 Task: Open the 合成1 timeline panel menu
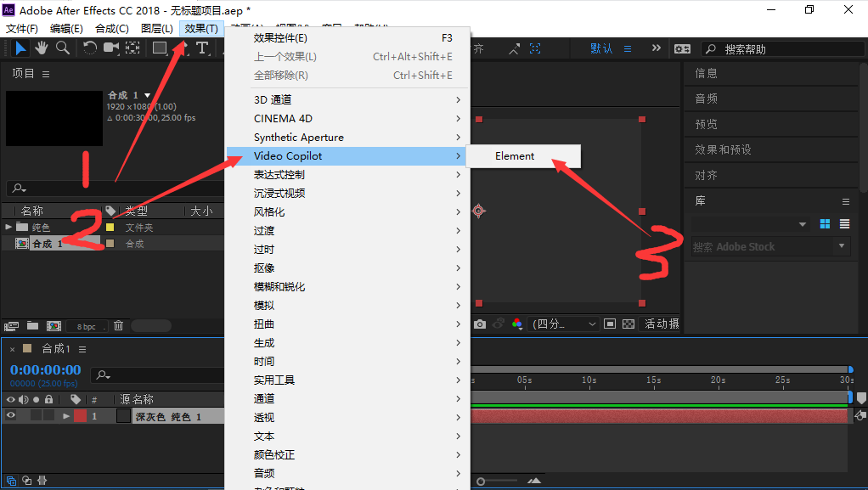tap(82, 349)
